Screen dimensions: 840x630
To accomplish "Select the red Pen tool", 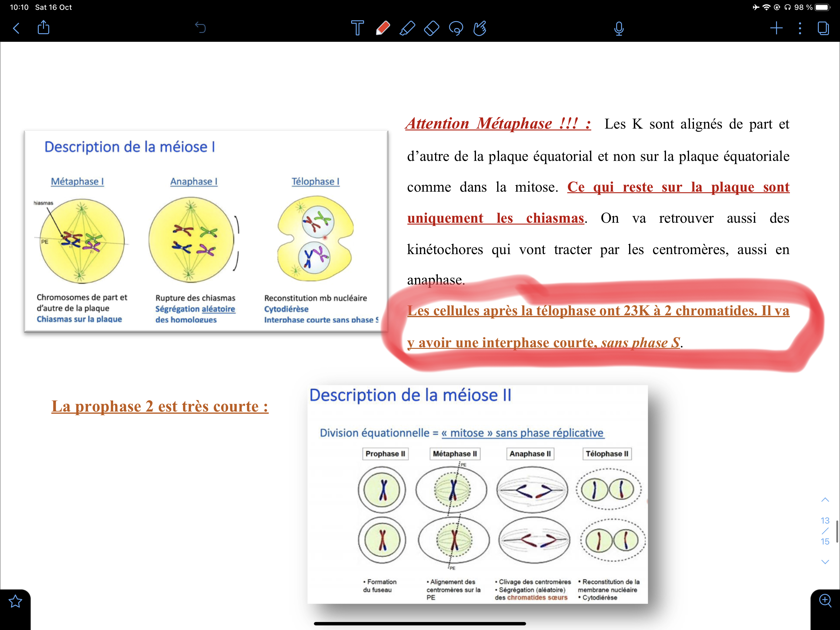I will pyautogui.click(x=383, y=28).
